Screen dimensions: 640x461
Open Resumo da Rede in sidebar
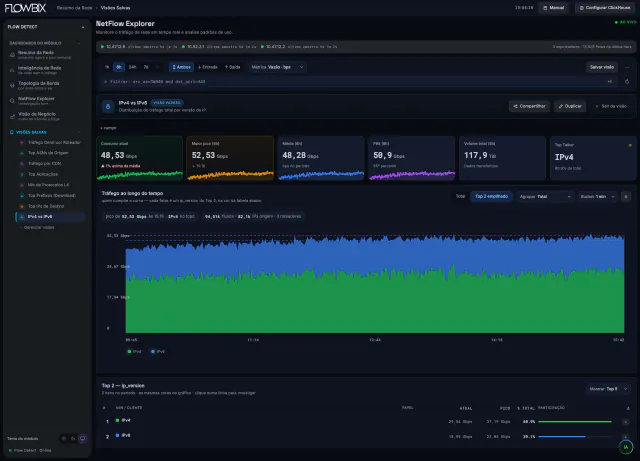pyautogui.click(x=46, y=55)
